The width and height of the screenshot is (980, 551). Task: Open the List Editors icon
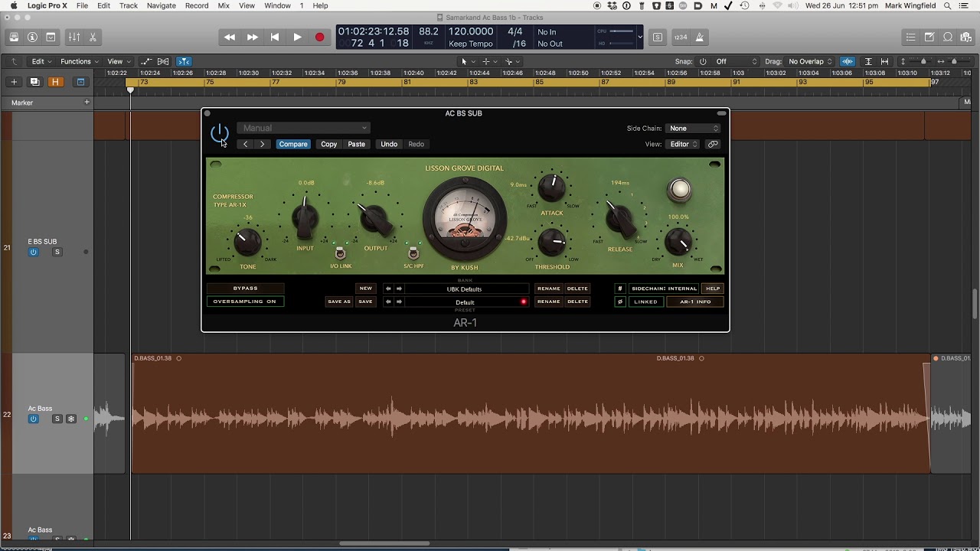(910, 37)
